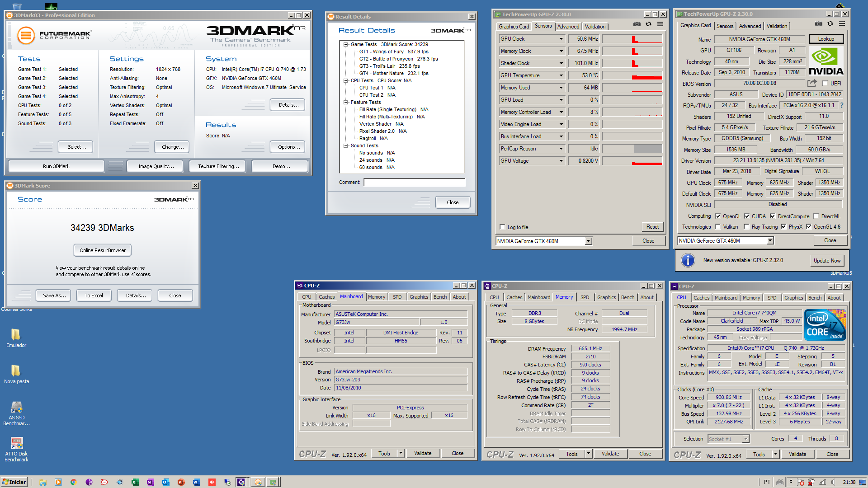
Task: Open Bench tab in CPU-Z Memory window
Action: click(x=627, y=297)
